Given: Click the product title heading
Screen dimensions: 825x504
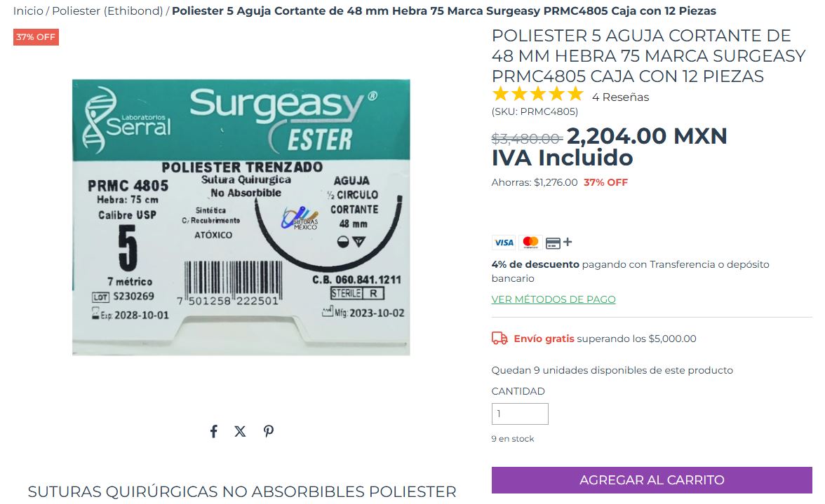Looking at the screenshot, I should [x=648, y=55].
